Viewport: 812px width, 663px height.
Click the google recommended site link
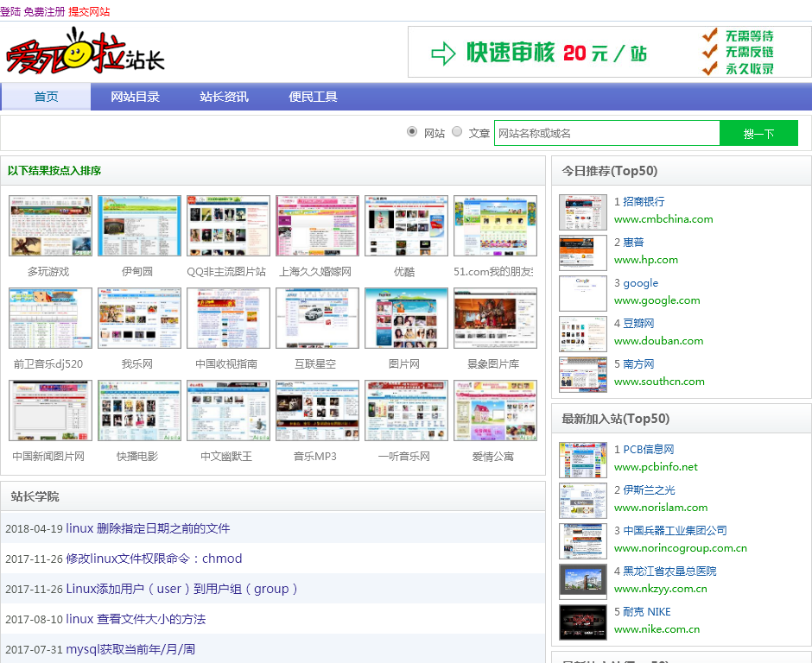click(641, 282)
